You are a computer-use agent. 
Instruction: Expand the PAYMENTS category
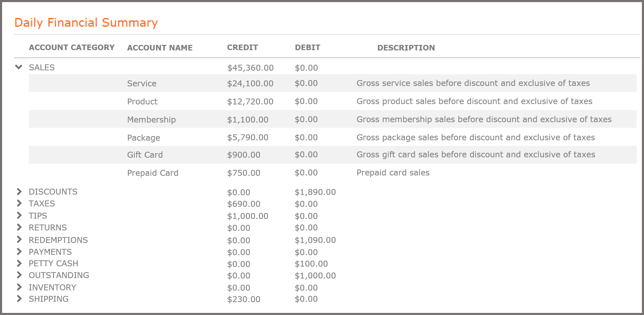pyautogui.click(x=19, y=251)
